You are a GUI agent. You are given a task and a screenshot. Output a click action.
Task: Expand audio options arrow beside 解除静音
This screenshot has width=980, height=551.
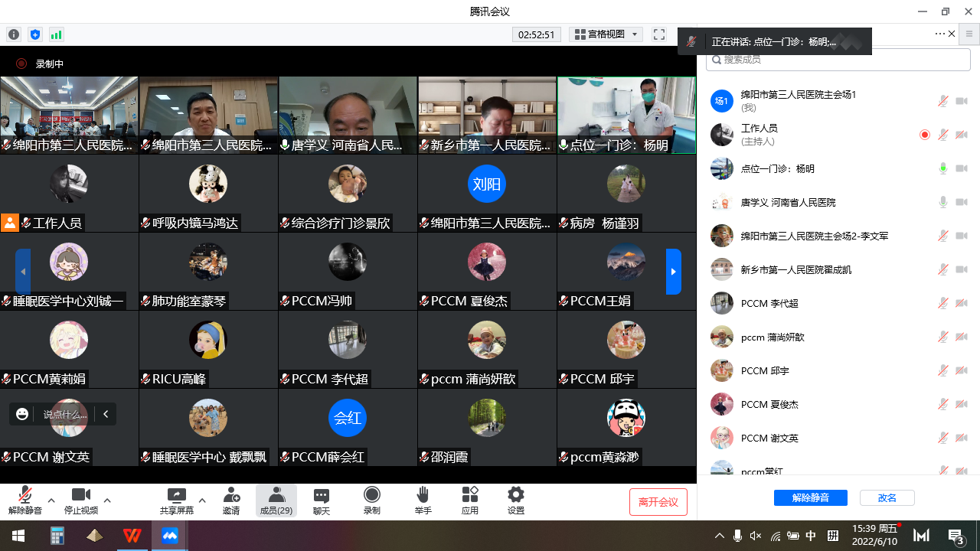click(51, 500)
